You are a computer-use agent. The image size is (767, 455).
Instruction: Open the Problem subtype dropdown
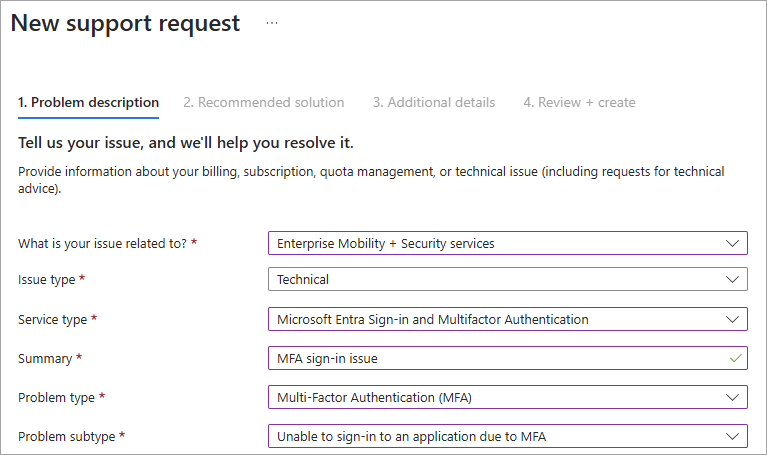pos(508,436)
